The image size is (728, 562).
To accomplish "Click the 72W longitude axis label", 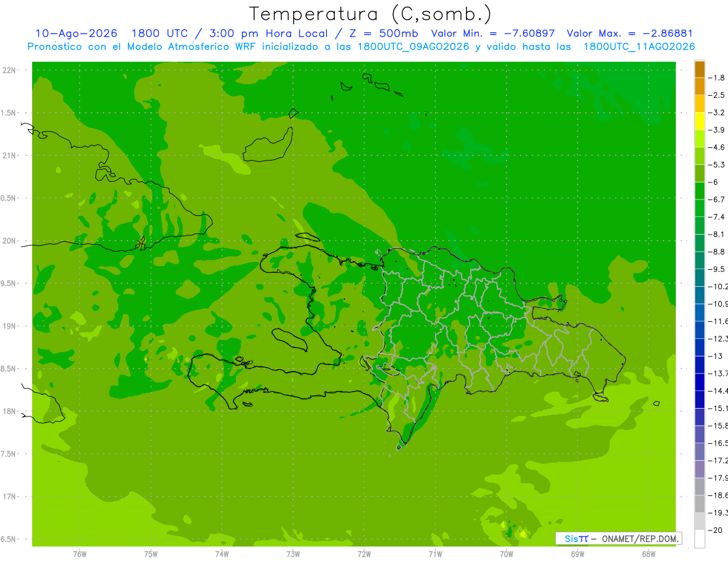I will (x=364, y=554).
